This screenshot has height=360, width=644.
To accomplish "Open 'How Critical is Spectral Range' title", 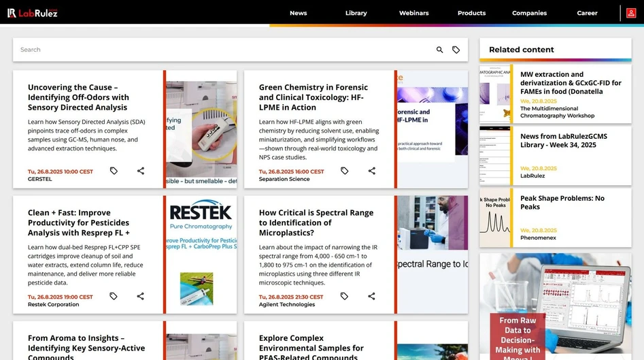I will [x=316, y=223].
